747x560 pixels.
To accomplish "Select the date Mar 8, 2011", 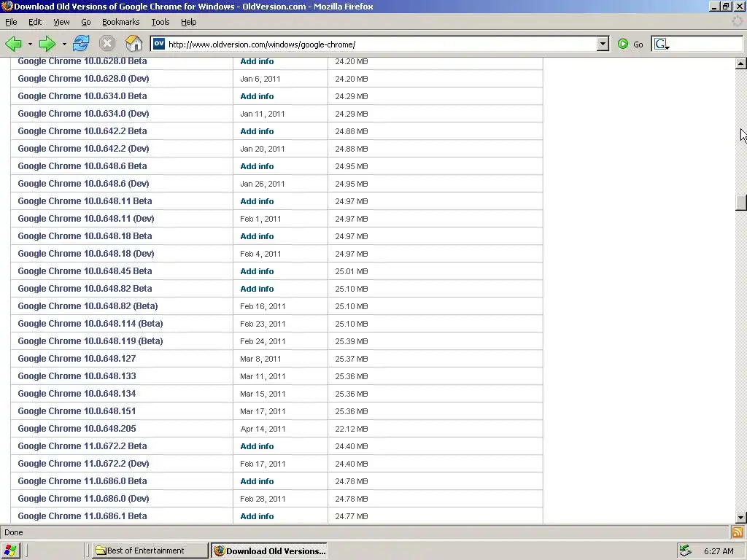I will 260,359.
